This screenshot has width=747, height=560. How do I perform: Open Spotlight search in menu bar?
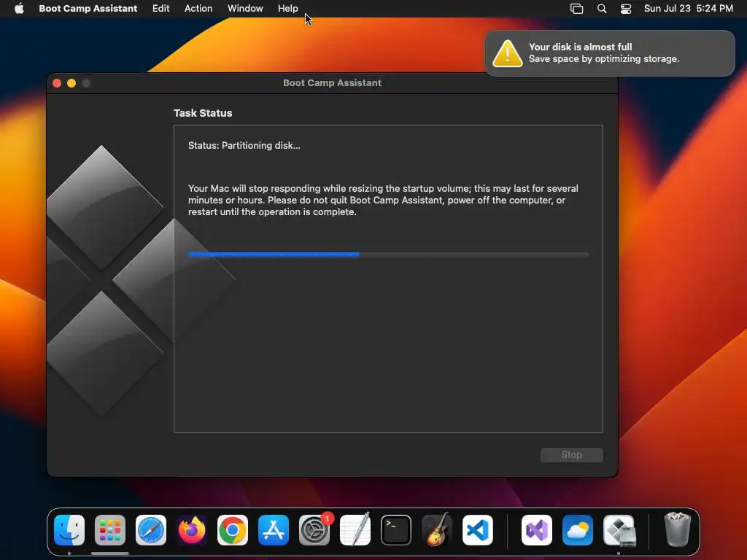(602, 9)
